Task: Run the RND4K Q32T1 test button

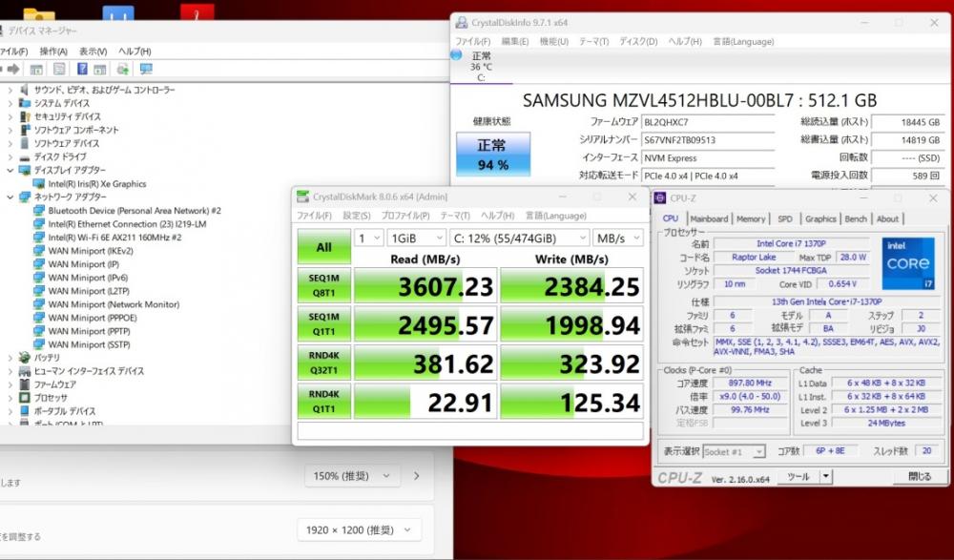Action: pos(323,363)
